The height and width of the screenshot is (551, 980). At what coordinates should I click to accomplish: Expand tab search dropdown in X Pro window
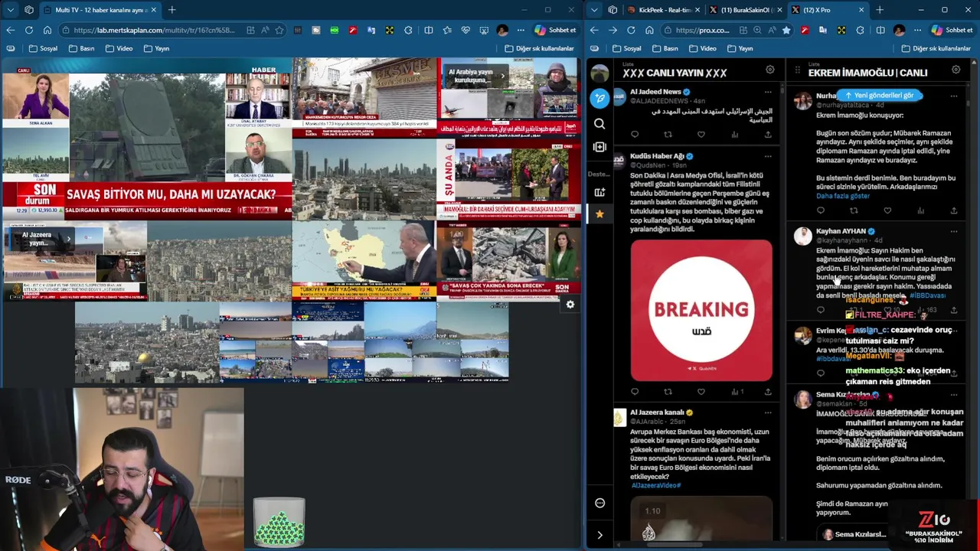tap(594, 10)
